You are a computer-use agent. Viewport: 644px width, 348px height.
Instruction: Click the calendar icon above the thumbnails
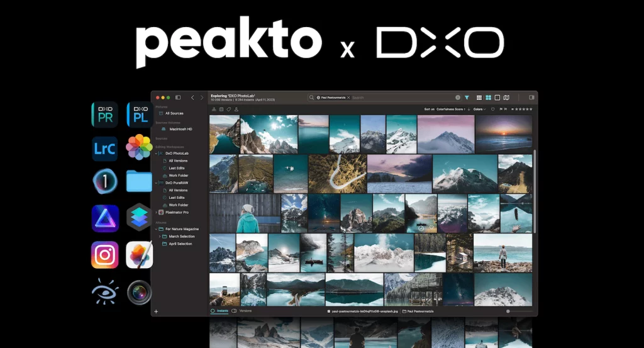point(221,109)
